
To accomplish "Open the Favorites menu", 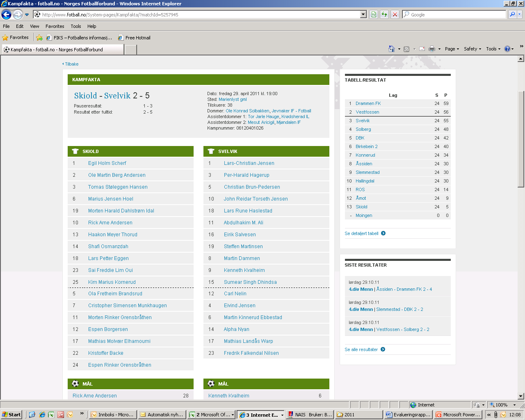I will (55, 26).
